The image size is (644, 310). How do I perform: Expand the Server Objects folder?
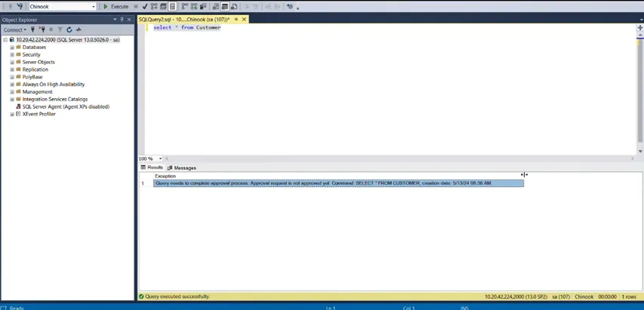point(12,62)
